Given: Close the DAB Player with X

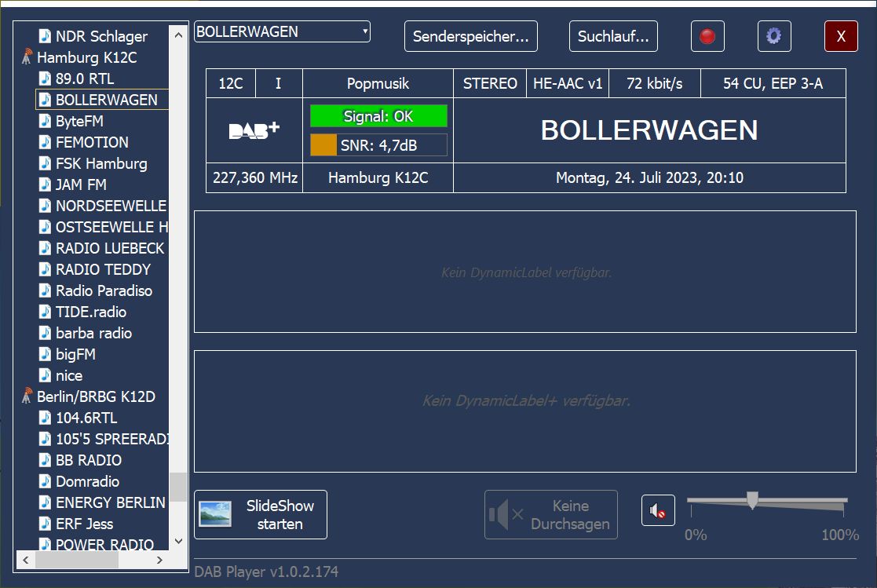Looking at the screenshot, I should (841, 36).
